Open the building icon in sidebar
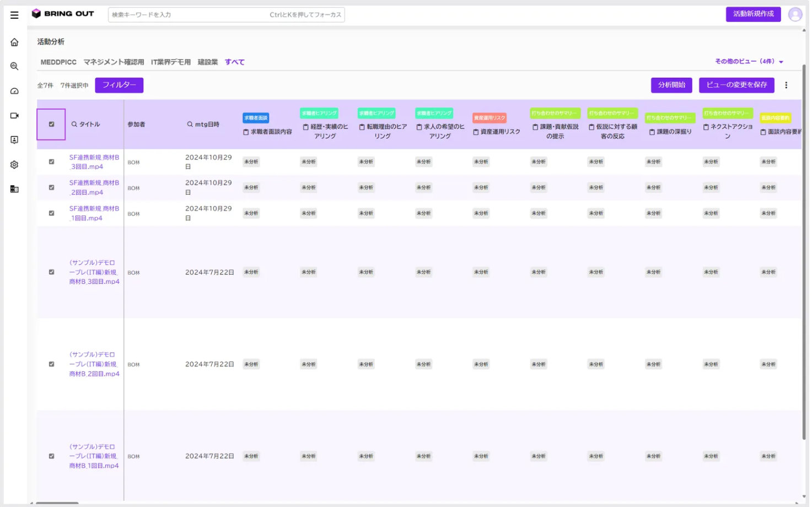The width and height of the screenshot is (812, 507). coord(14,189)
